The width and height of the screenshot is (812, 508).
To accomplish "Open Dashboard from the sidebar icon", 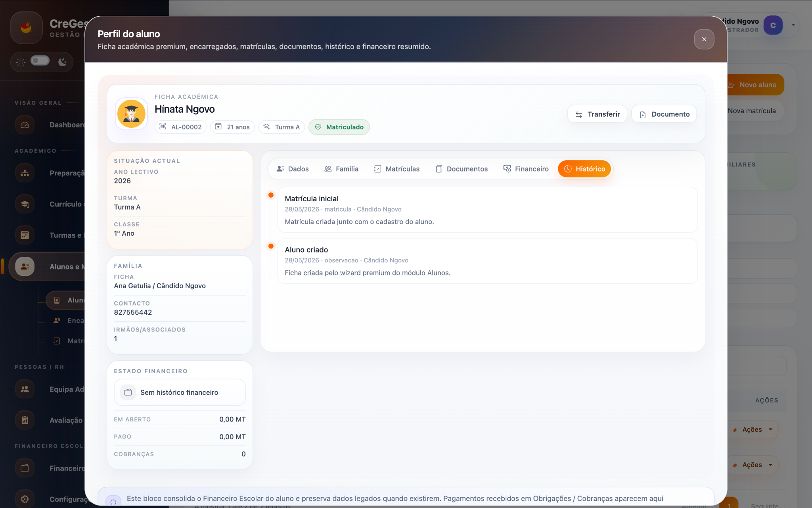I will (25, 125).
